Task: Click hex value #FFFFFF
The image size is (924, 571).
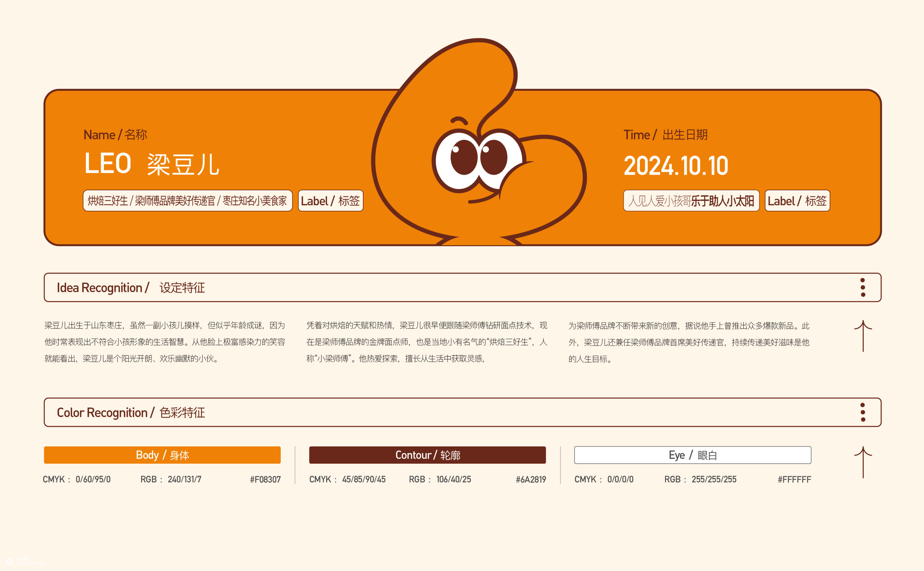Action: click(x=794, y=479)
